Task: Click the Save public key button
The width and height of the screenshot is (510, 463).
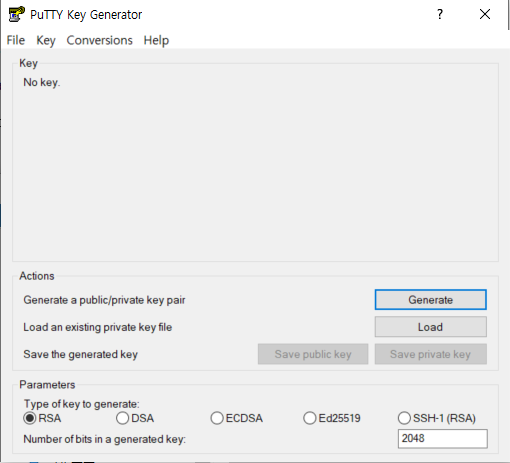Action: (313, 354)
